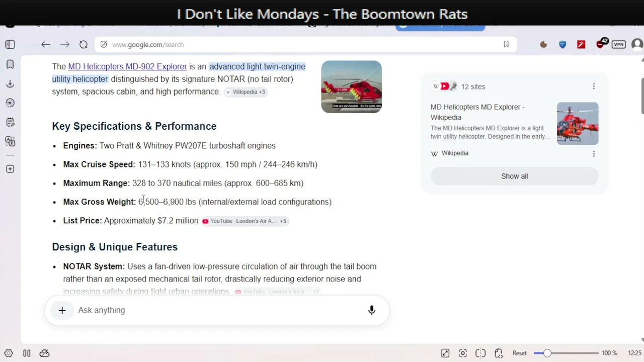Click the 'Engines:' specification label

point(80,146)
